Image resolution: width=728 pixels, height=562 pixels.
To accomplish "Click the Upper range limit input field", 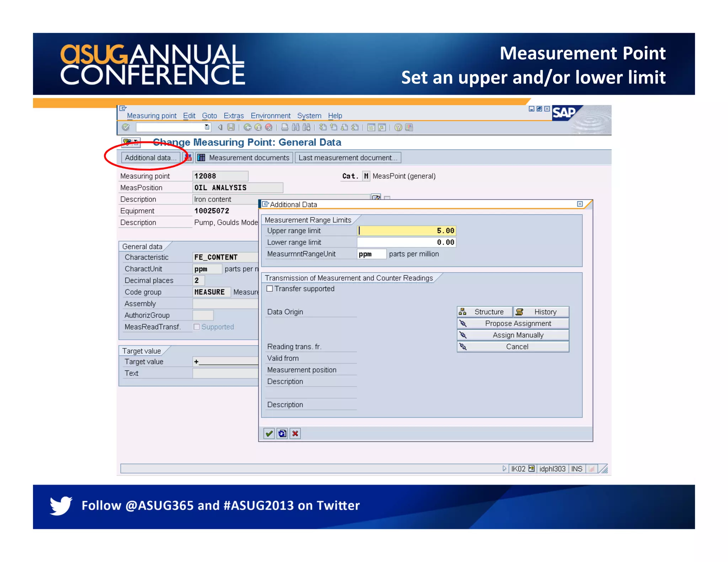I will click(x=406, y=231).
